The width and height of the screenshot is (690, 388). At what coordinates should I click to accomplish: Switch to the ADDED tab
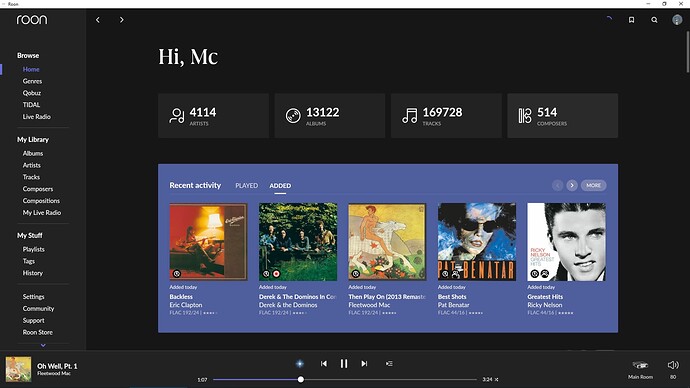[280, 186]
